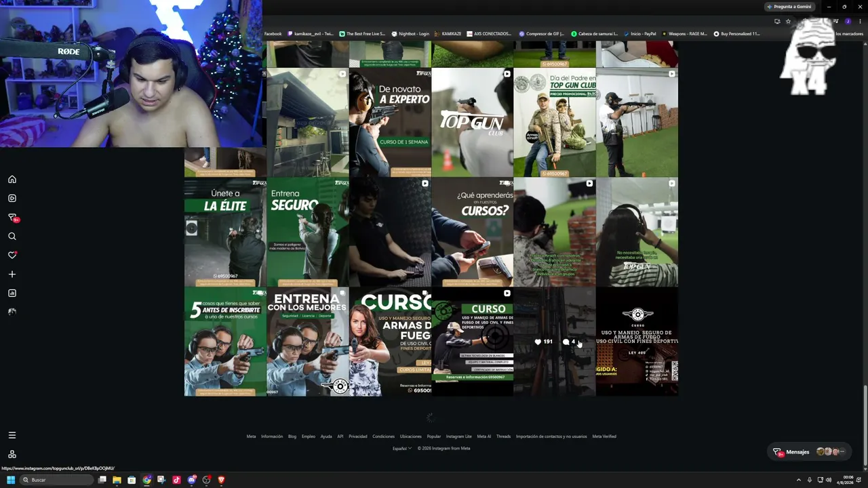Viewport: 868px width, 488px height.
Task: Click the volume icon in system tray
Action: click(x=829, y=480)
